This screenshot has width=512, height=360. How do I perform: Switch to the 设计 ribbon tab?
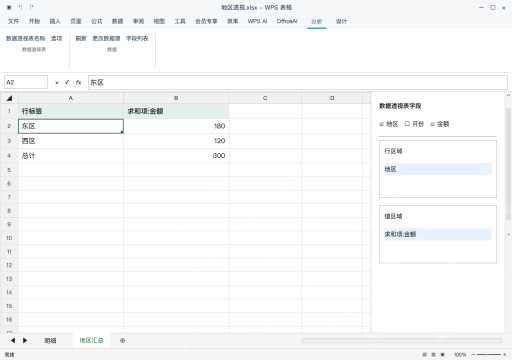point(341,21)
